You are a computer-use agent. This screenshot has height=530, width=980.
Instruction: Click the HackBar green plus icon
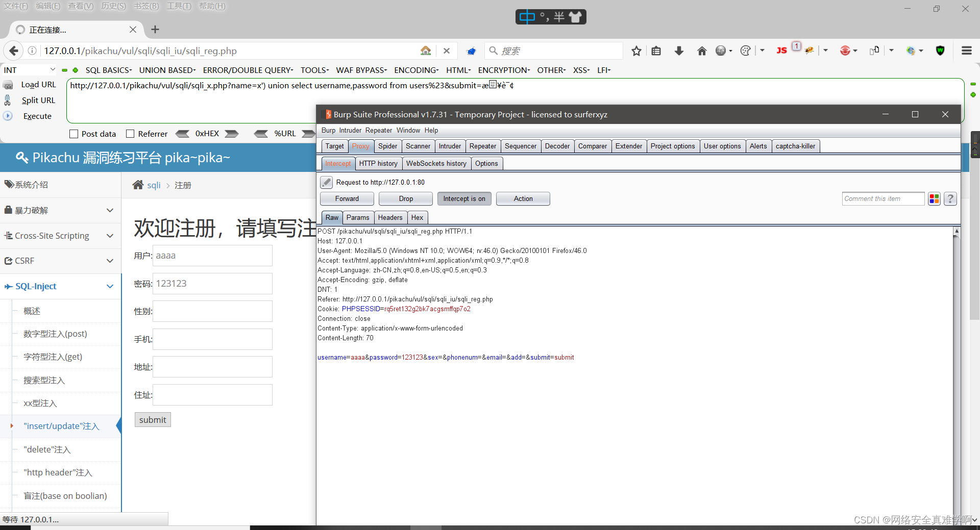tap(76, 70)
